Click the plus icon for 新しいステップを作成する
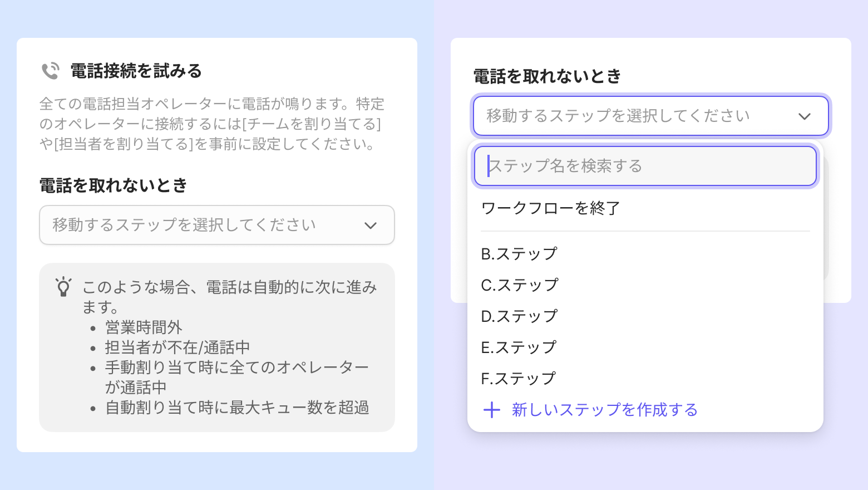The image size is (868, 490). 492,410
